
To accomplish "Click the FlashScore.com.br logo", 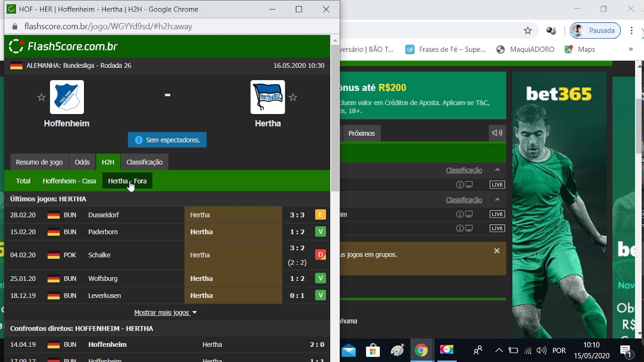I will (x=63, y=47).
